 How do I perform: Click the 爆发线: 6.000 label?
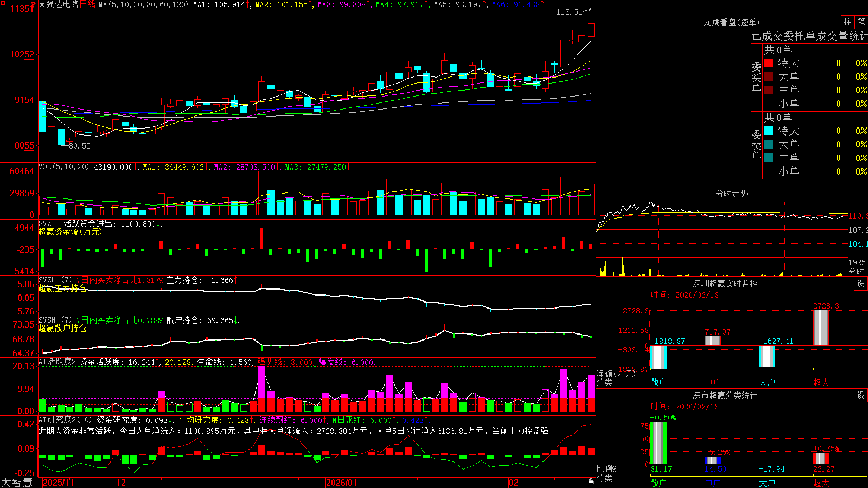tap(346, 362)
